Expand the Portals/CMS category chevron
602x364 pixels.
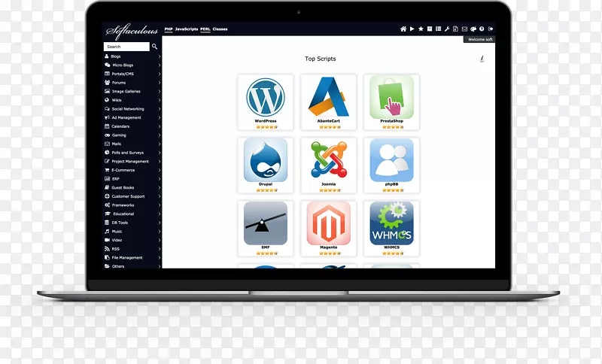tap(159, 74)
